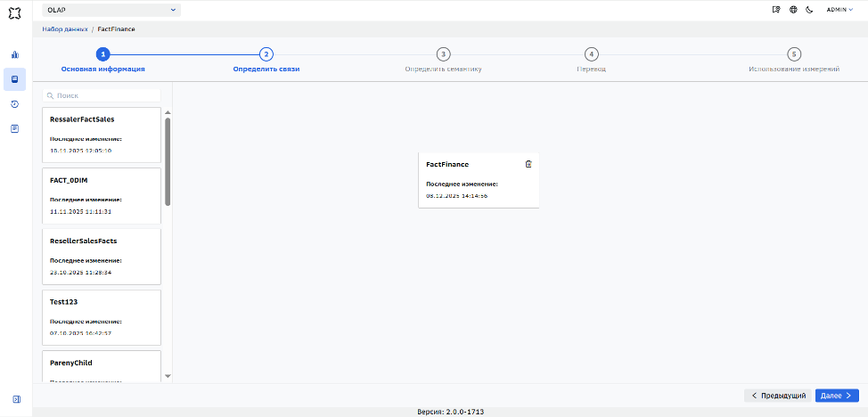Open the Набор данных breadcrumb link

click(x=65, y=29)
